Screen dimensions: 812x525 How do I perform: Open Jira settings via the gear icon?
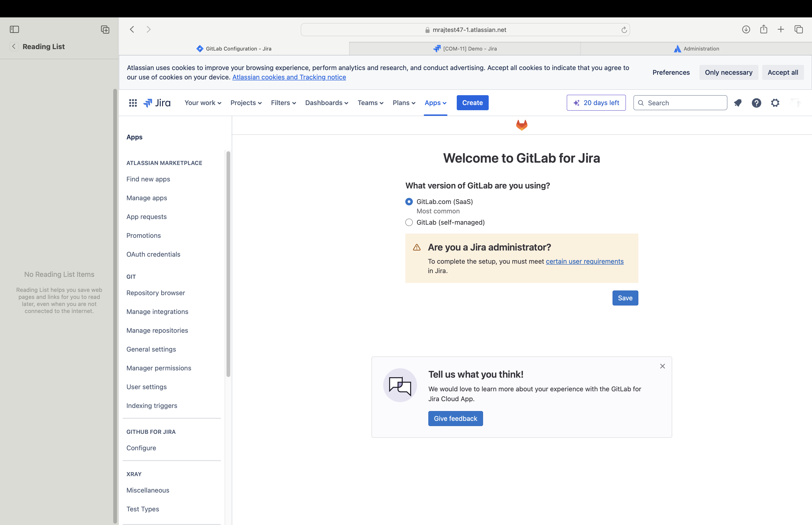point(775,103)
